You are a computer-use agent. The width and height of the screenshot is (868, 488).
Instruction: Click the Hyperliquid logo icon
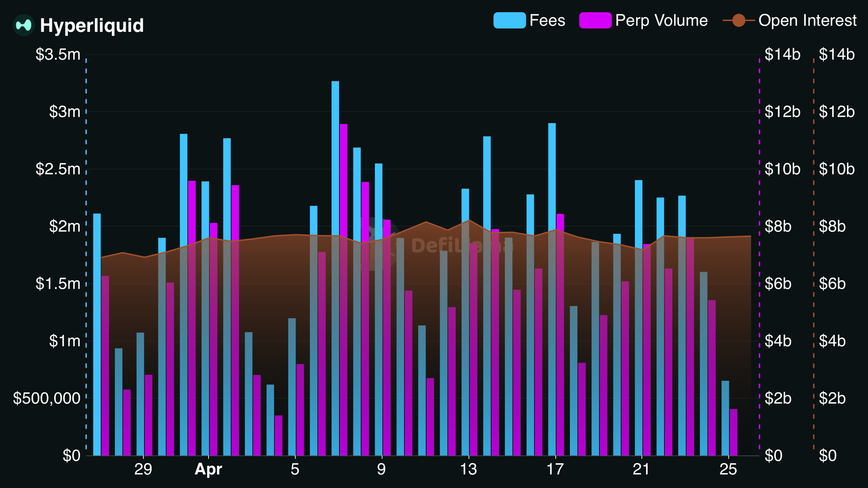point(23,25)
